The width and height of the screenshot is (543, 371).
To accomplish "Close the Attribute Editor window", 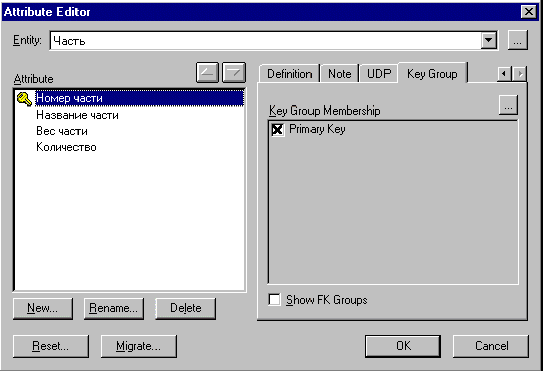I will (529, 12).
